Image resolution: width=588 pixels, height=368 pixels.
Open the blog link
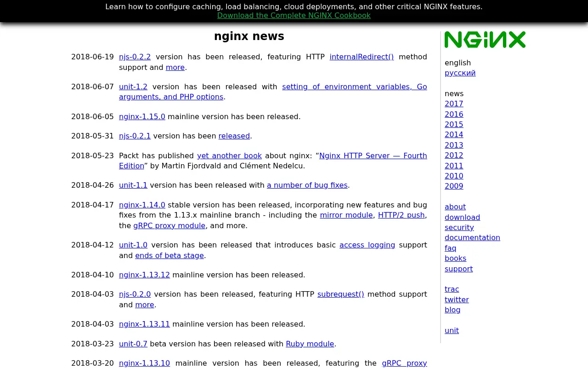click(x=452, y=310)
